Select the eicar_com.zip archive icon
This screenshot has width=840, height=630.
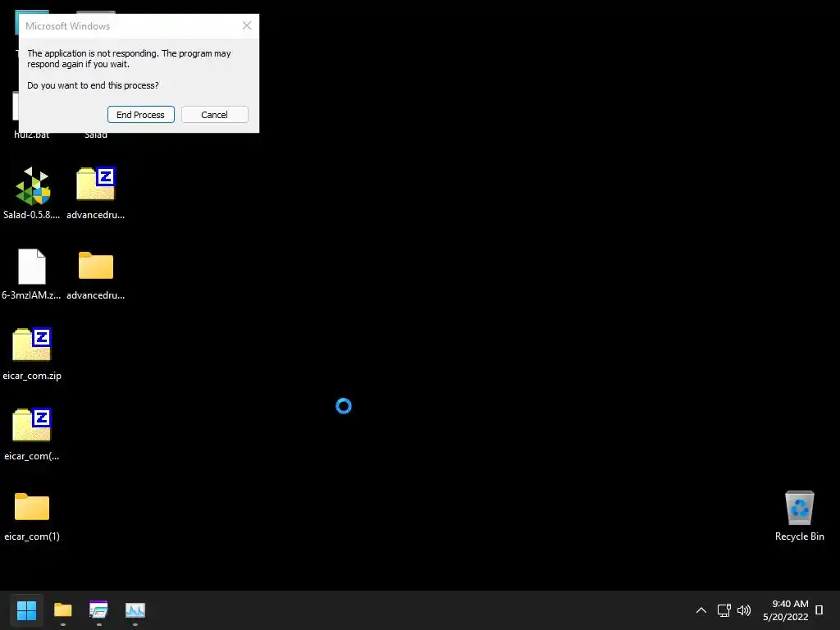(32, 345)
